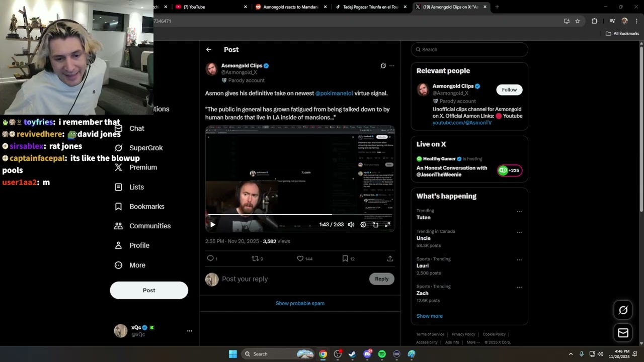Switch to the Tadej Pogacar tab
Viewport: 644px width, 362px height.
click(371, 7)
